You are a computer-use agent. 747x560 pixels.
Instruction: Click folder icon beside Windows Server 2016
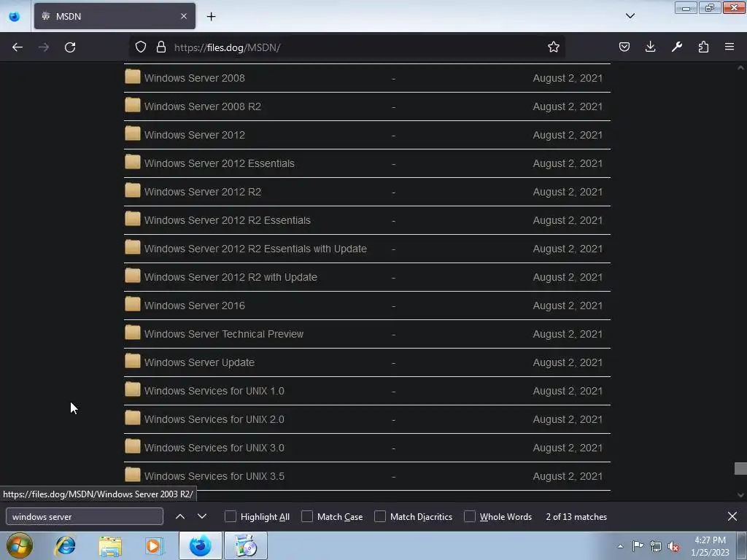(133, 304)
